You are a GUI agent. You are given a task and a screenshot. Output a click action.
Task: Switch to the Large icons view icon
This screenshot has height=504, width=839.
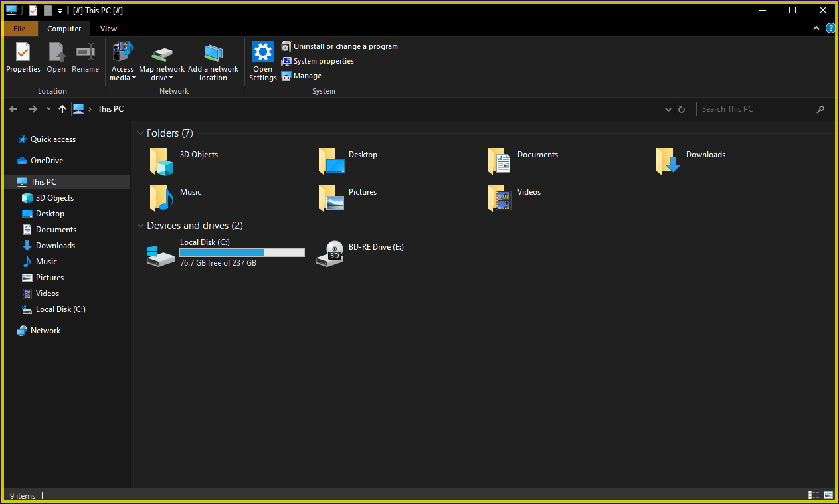828,495
